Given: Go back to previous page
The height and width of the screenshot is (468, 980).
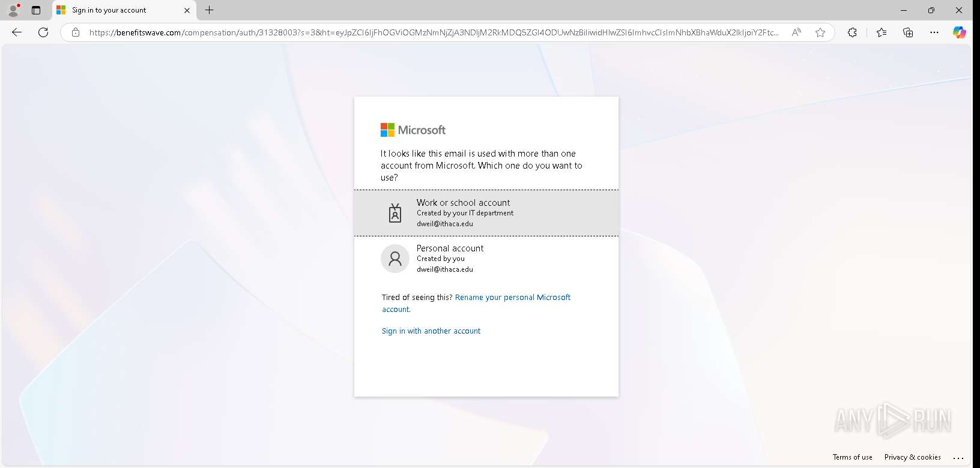Looking at the screenshot, I should (x=17, y=32).
